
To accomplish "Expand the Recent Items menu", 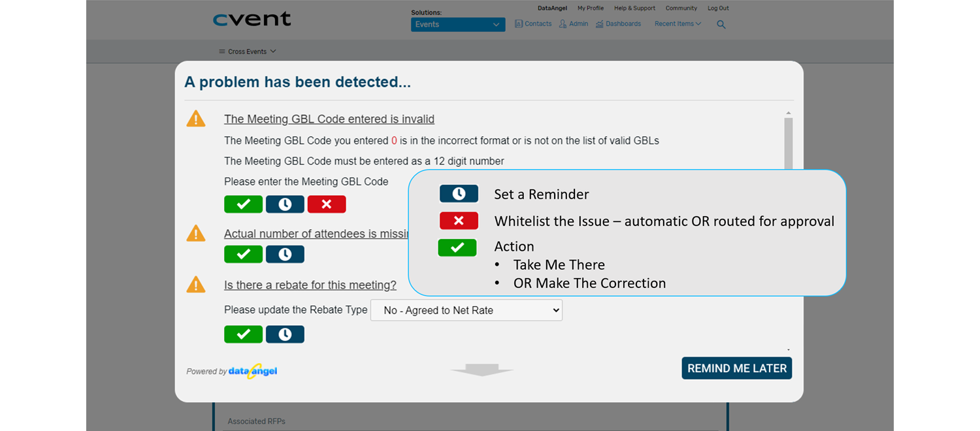I will (676, 24).
